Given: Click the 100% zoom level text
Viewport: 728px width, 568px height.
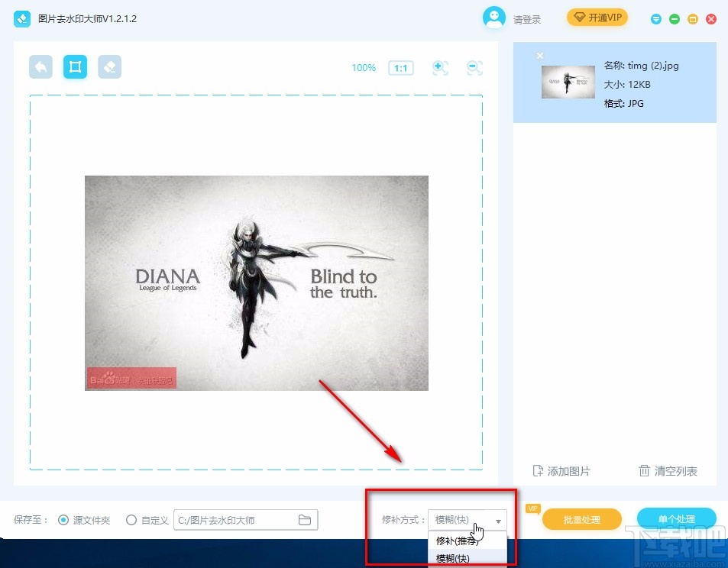Looking at the screenshot, I should 364,68.
